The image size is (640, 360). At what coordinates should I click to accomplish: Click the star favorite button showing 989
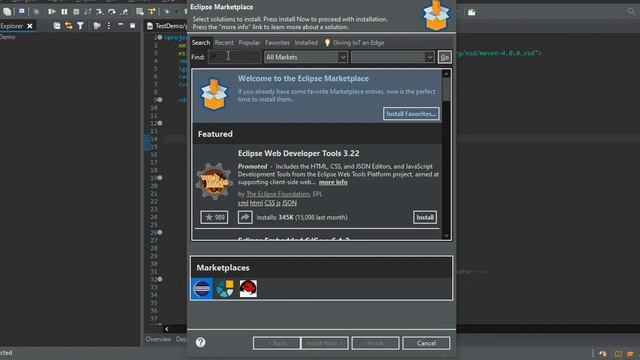click(214, 217)
